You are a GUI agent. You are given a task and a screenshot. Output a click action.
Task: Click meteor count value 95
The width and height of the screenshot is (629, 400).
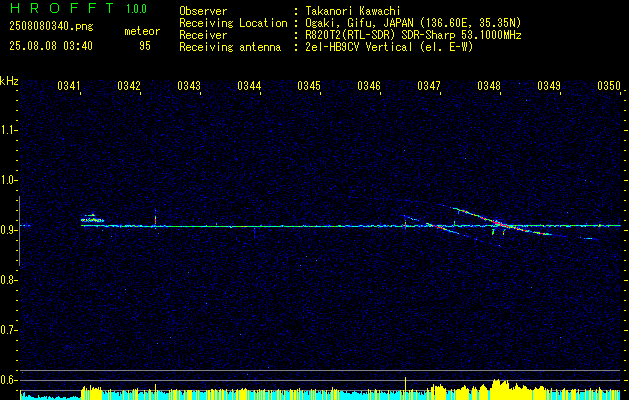click(x=145, y=46)
